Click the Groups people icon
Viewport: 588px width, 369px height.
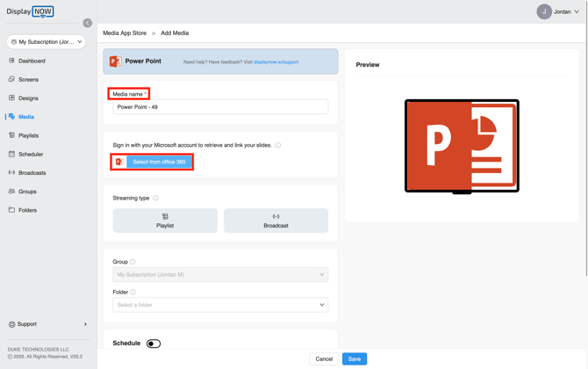point(11,192)
